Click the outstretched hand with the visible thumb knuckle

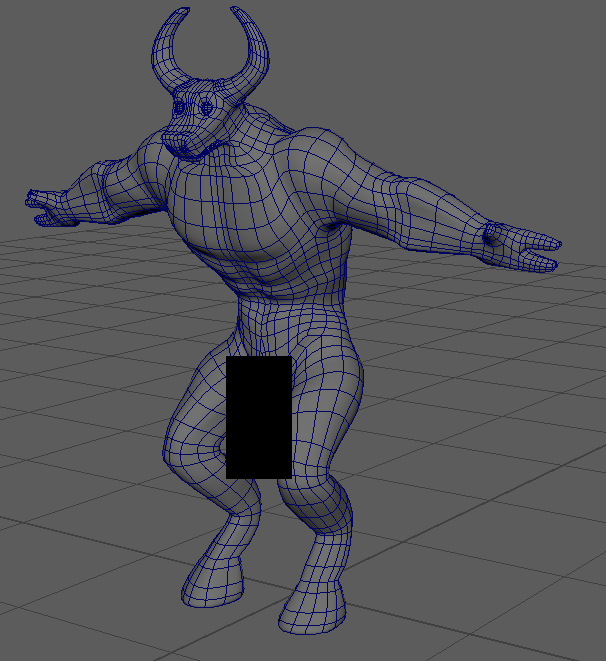click(520, 248)
